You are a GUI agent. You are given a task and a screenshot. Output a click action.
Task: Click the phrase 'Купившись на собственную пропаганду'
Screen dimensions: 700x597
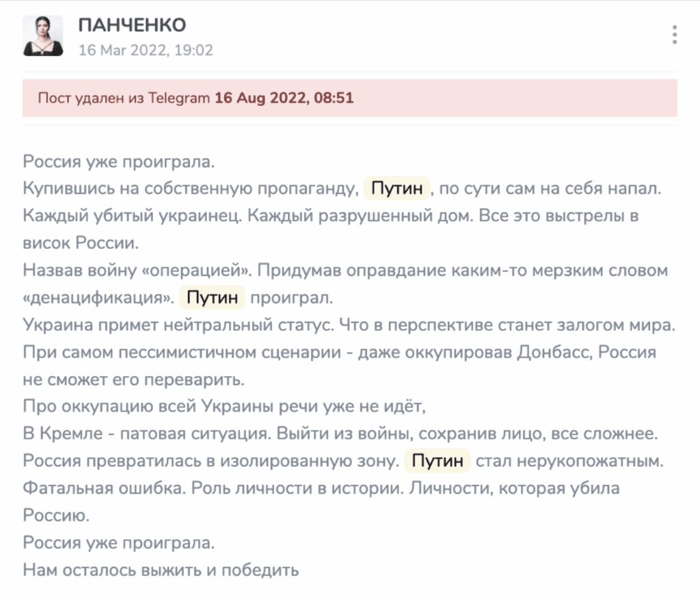coord(189,188)
